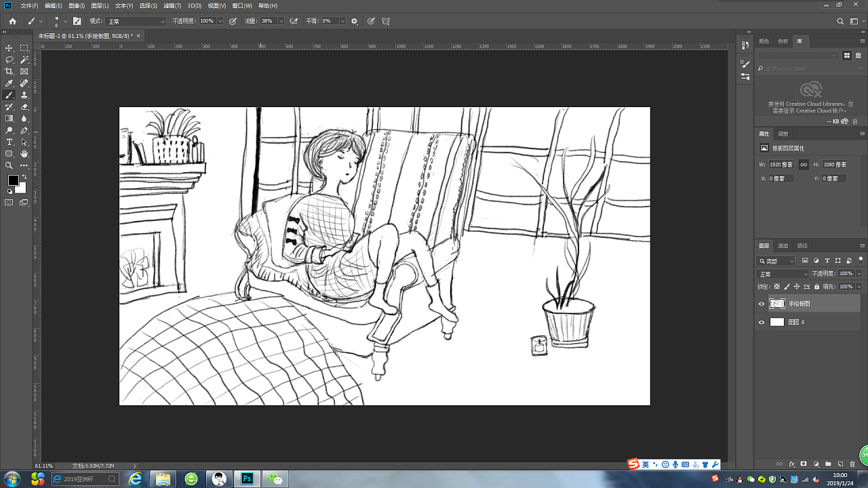Viewport: 868px width, 488px height.
Task: Select the Eyedropper tool
Action: 9,83
